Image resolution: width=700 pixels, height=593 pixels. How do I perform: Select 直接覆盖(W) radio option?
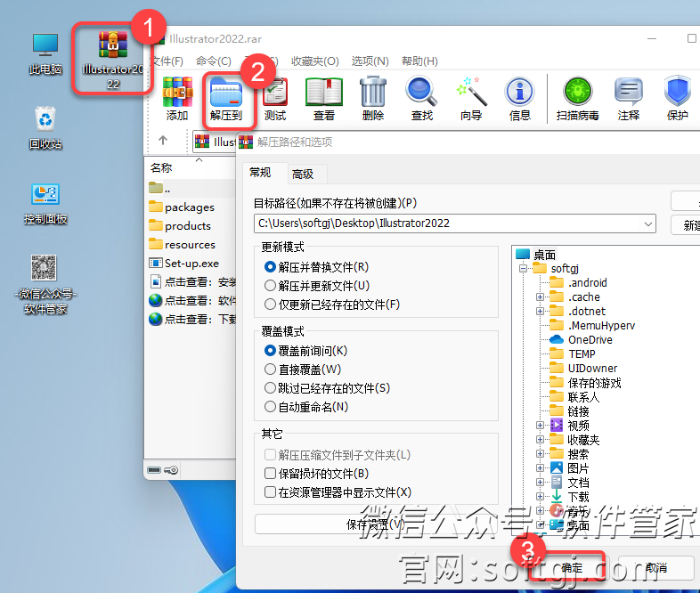tap(270, 370)
